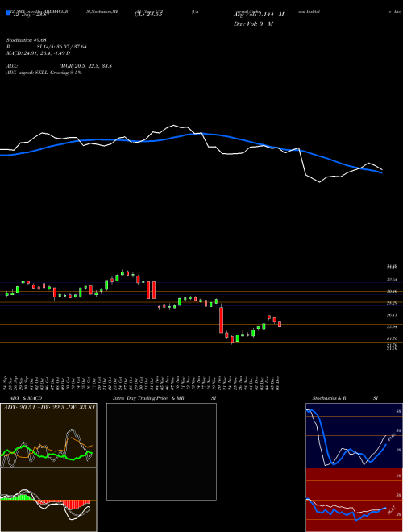Viewport: 403px width, 532px height.
Task: Click the 'Day Vol: 0 M' label
Action: pyautogui.click(x=253, y=24)
